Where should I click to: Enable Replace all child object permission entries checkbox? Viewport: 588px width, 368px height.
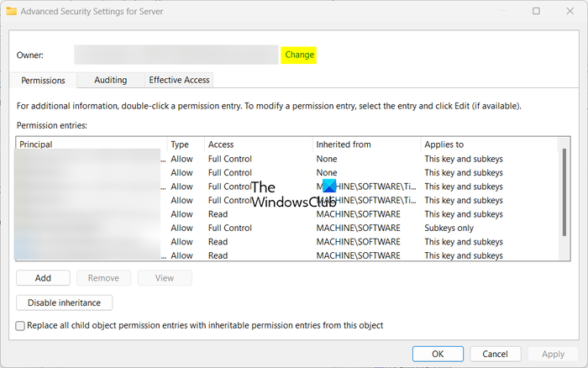(x=21, y=325)
